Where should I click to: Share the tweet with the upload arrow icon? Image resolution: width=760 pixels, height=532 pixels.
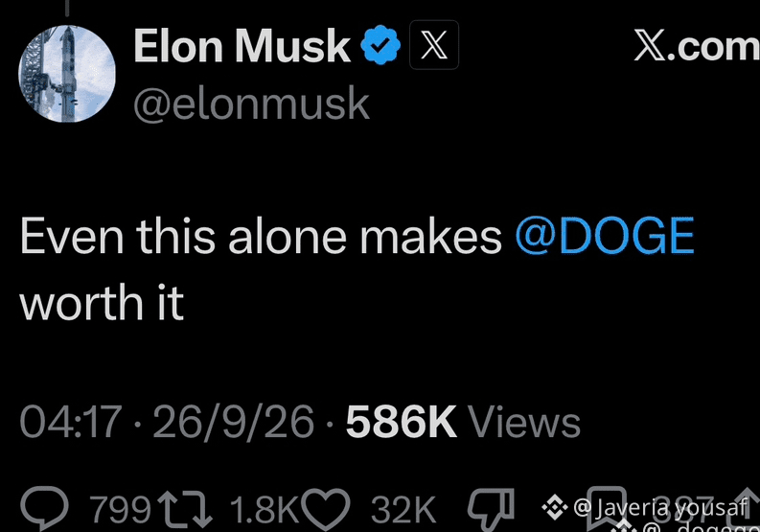pyautogui.click(x=747, y=508)
